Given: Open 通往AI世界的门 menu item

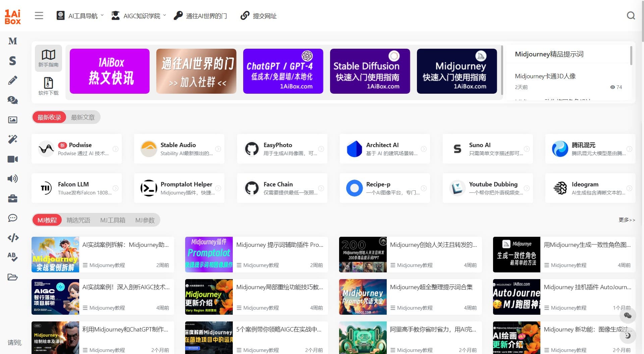Looking at the screenshot, I should (200, 16).
